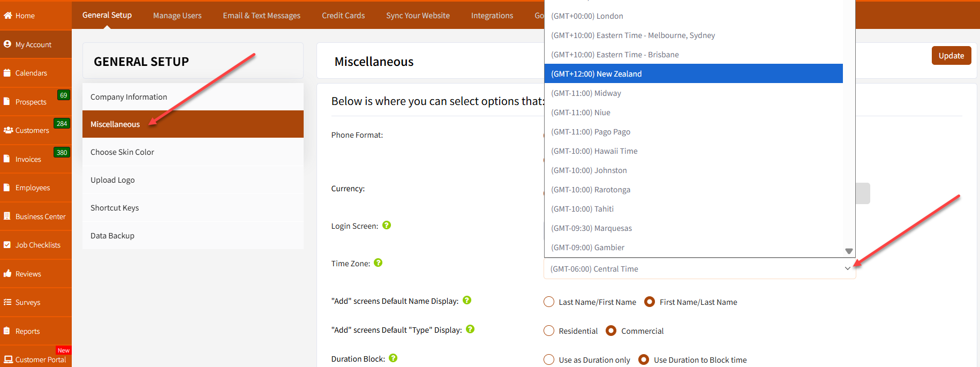Click the Update button
The width and height of the screenshot is (980, 367).
point(951,56)
